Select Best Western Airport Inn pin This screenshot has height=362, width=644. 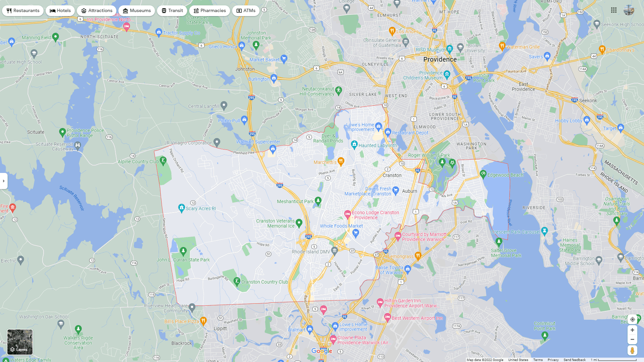click(387, 317)
